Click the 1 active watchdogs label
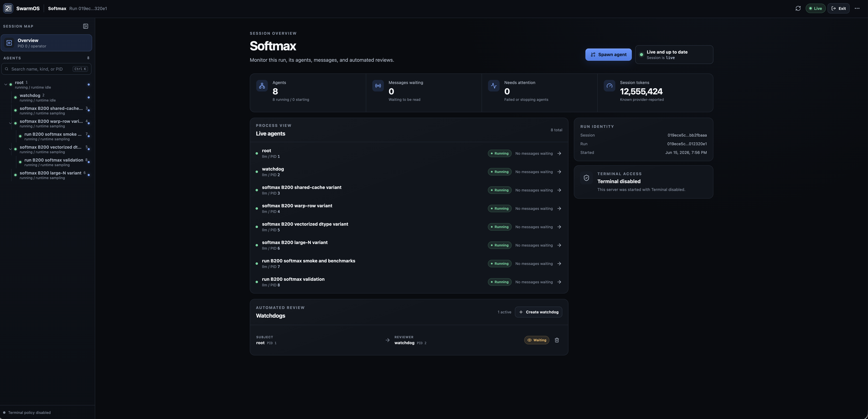Viewport: 868px width, 419px height. point(504,312)
